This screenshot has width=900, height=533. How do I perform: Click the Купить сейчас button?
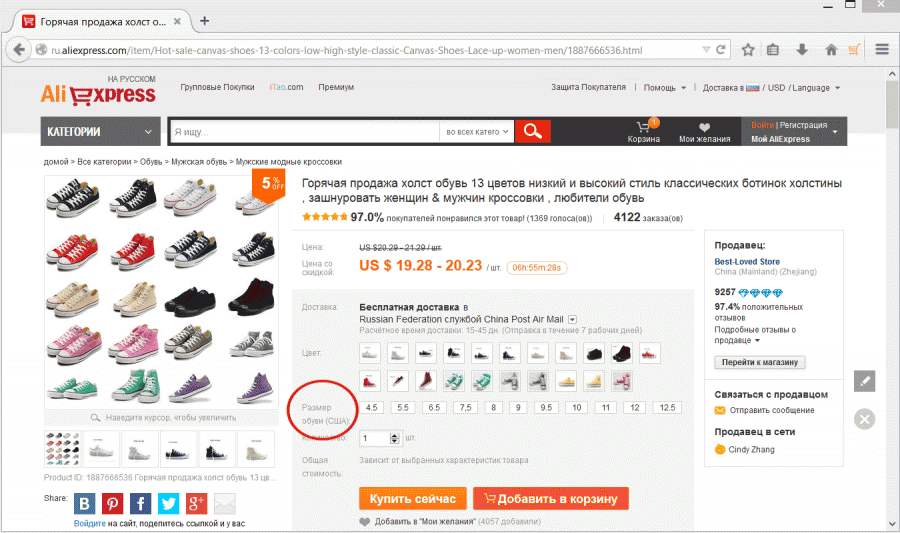[413, 499]
